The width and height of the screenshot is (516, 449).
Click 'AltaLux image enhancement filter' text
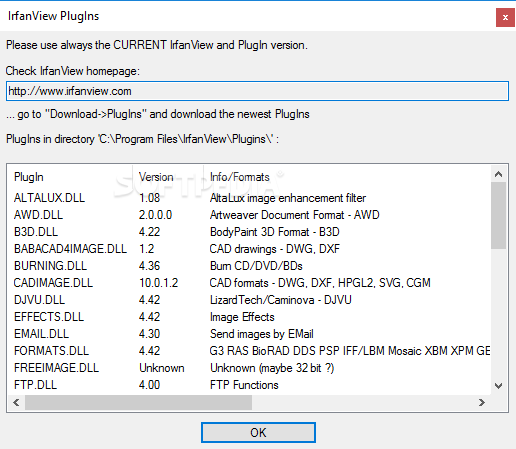288,198
